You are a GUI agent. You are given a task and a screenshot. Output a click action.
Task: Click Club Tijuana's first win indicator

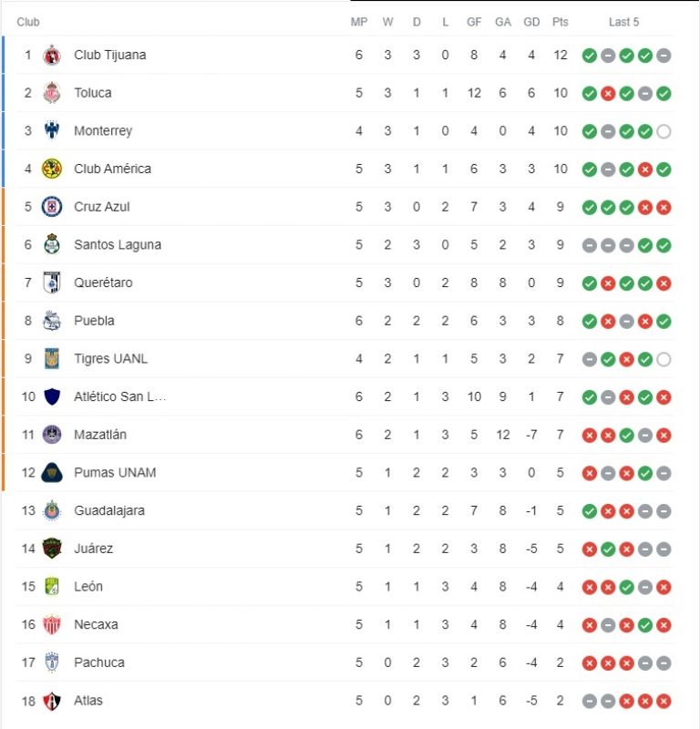coord(590,56)
